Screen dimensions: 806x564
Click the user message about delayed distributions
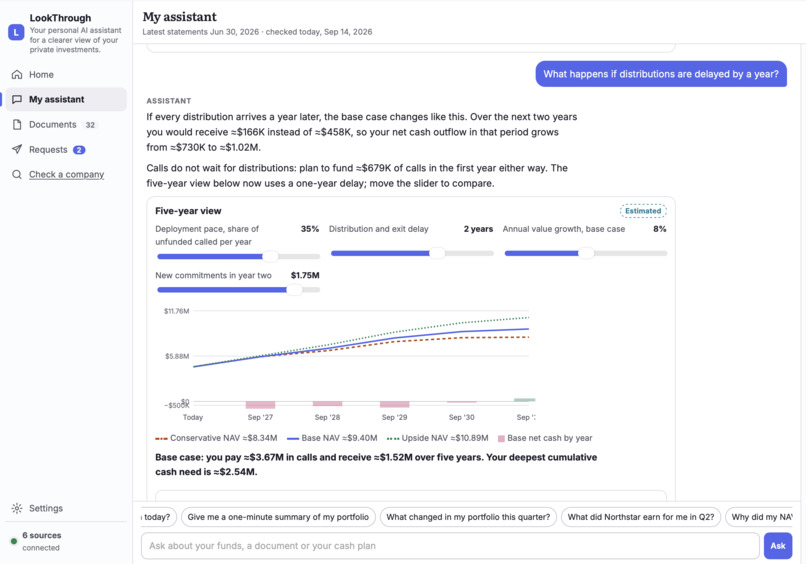[x=661, y=74]
